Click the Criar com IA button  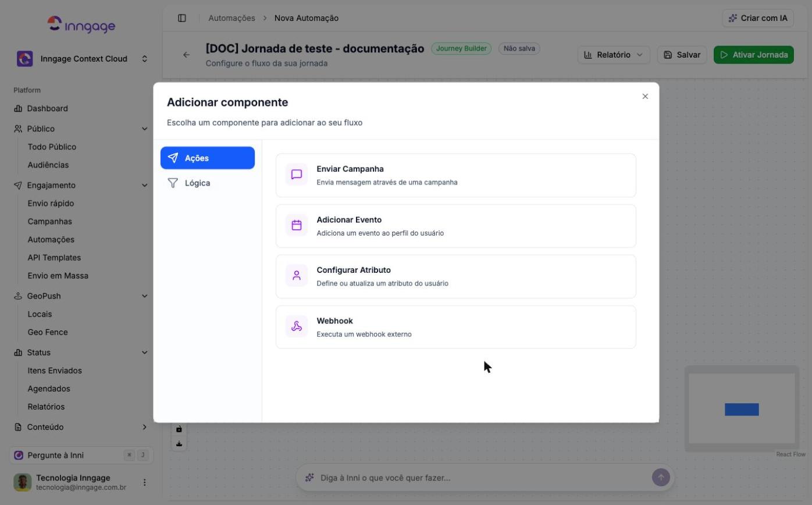[758, 18]
